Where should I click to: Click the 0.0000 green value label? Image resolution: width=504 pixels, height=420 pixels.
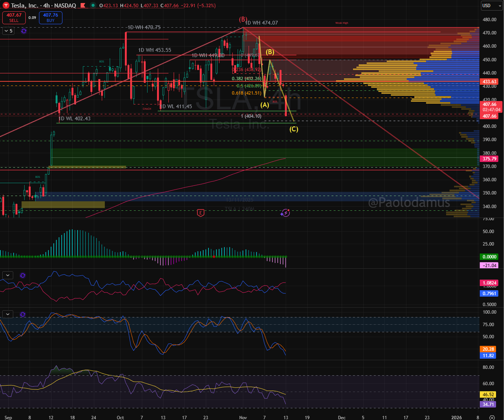[x=488, y=257]
